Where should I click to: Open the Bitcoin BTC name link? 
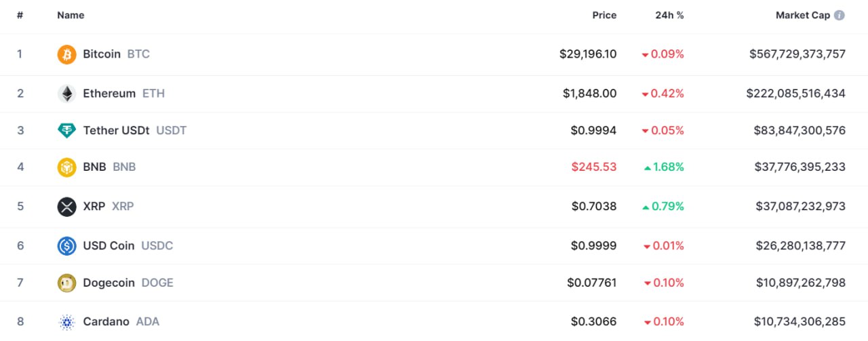click(116, 54)
